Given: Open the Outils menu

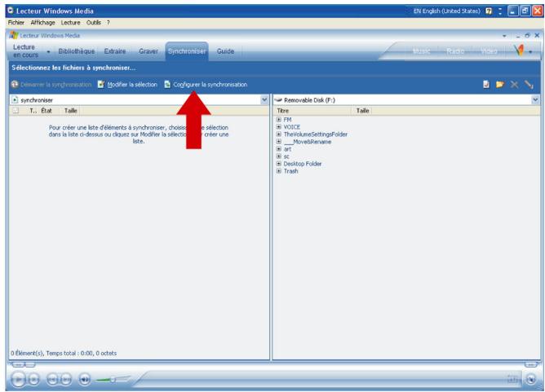Looking at the screenshot, I should point(94,23).
